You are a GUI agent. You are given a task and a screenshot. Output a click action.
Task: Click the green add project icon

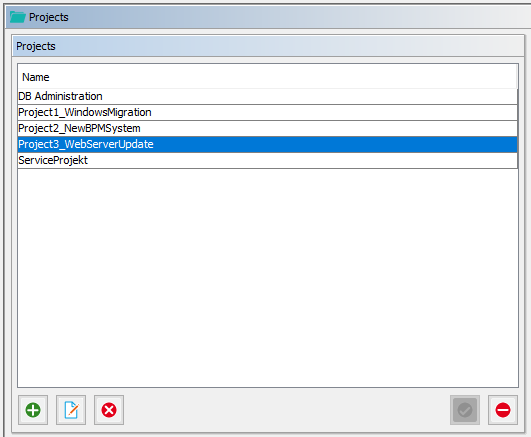tap(33, 410)
